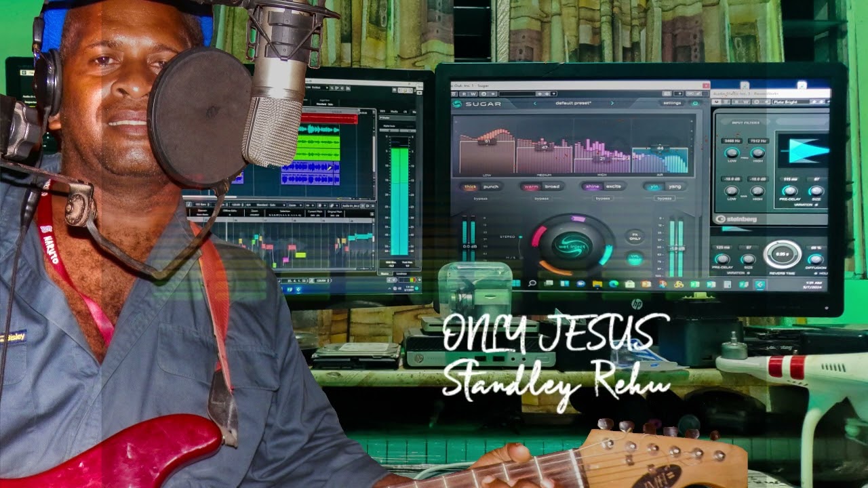Click the input filter LOW frequency knob
This screenshot has height=488, width=868.
coord(732,152)
